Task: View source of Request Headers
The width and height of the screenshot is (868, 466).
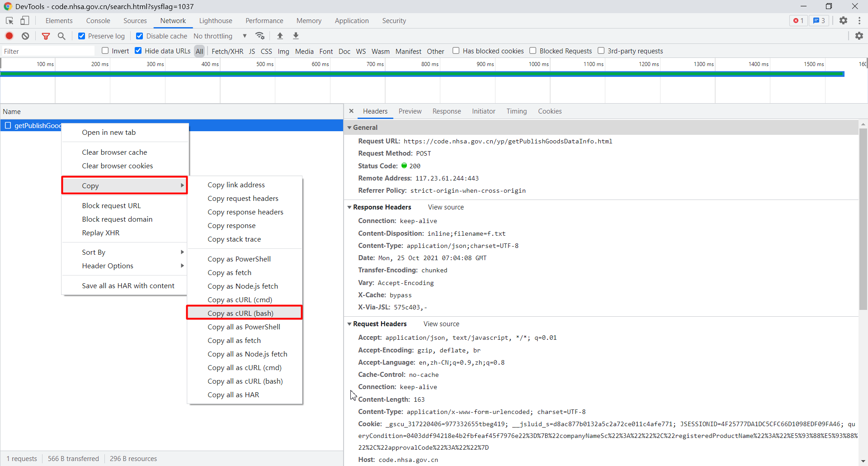Action: [x=441, y=323]
